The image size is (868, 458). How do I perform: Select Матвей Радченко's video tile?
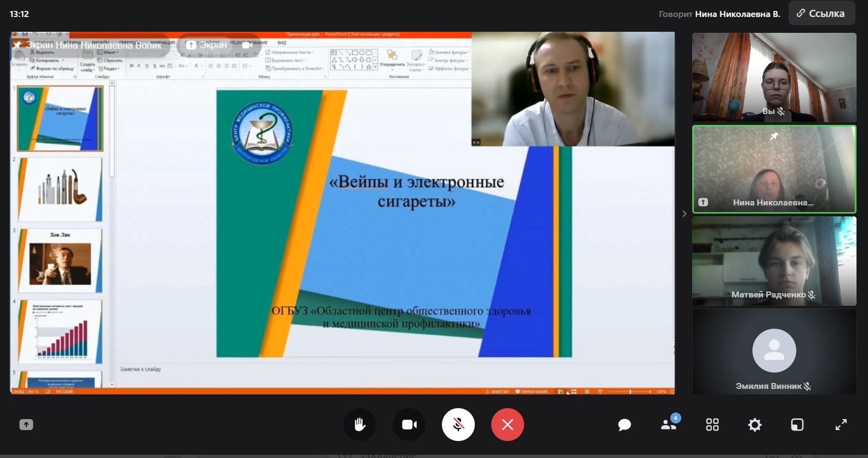[774, 261]
